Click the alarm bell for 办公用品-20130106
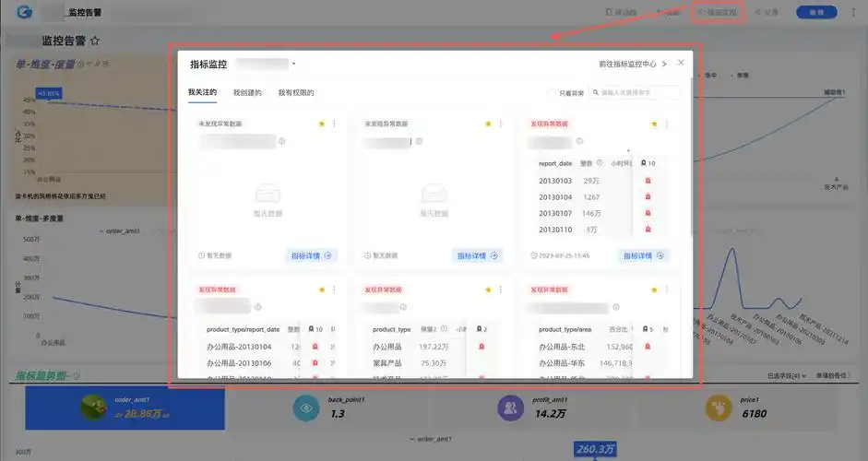The width and height of the screenshot is (868, 461). (x=315, y=363)
